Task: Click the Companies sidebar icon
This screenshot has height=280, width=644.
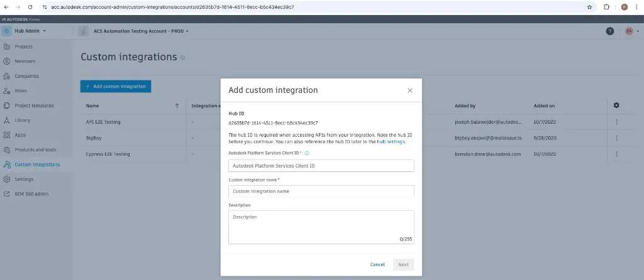Action: click(x=6, y=76)
